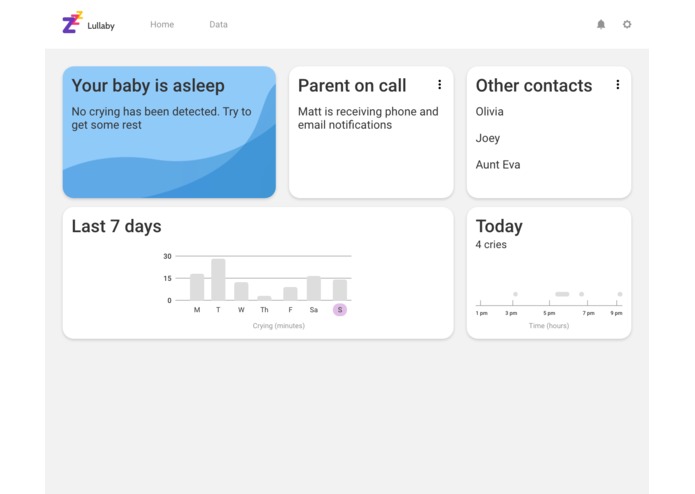
Task: Click the Monday bar in the chart
Action: pyautogui.click(x=197, y=287)
